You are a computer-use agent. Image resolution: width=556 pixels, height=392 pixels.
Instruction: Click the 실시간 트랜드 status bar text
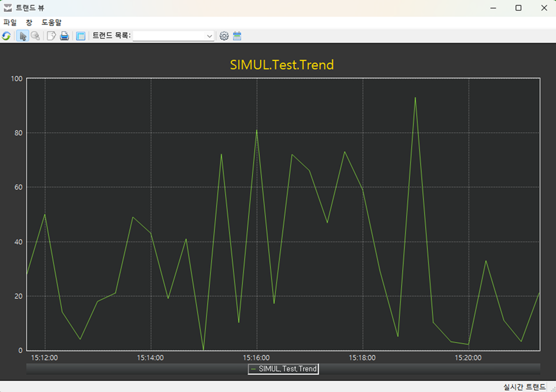[x=525, y=387]
